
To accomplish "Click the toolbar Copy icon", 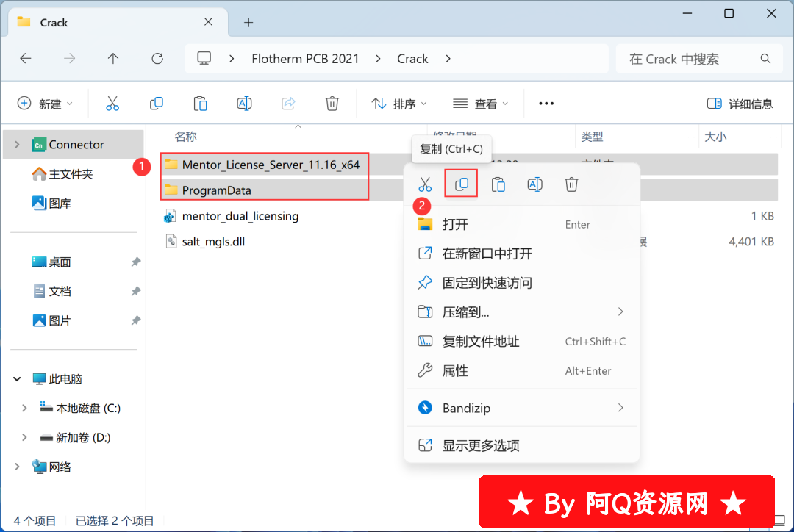I will pos(157,104).
